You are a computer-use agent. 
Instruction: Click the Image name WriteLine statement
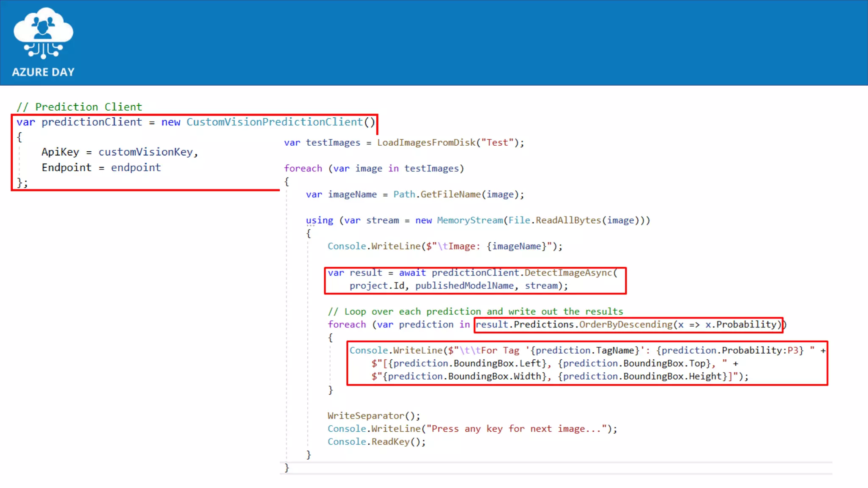[x=445, y=247]
